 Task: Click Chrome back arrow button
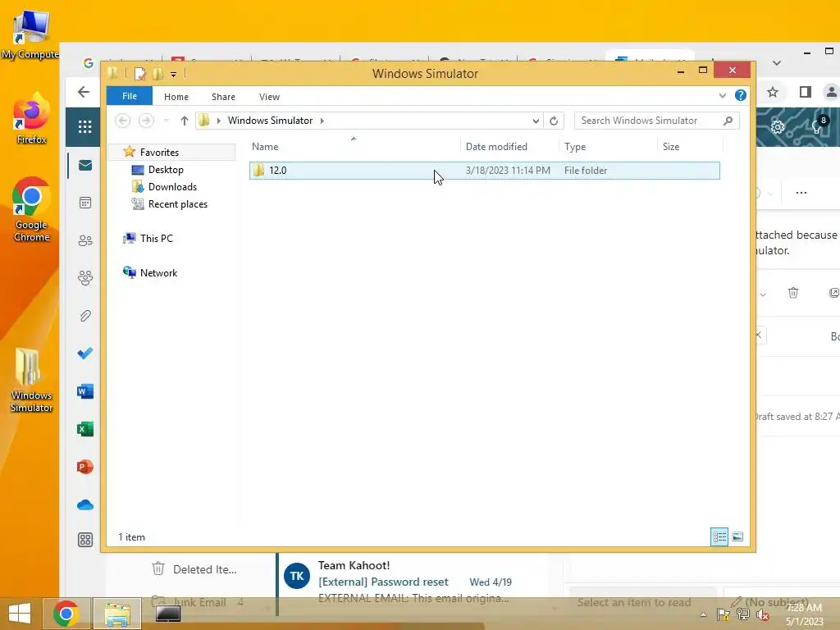[x=84, y=92]
